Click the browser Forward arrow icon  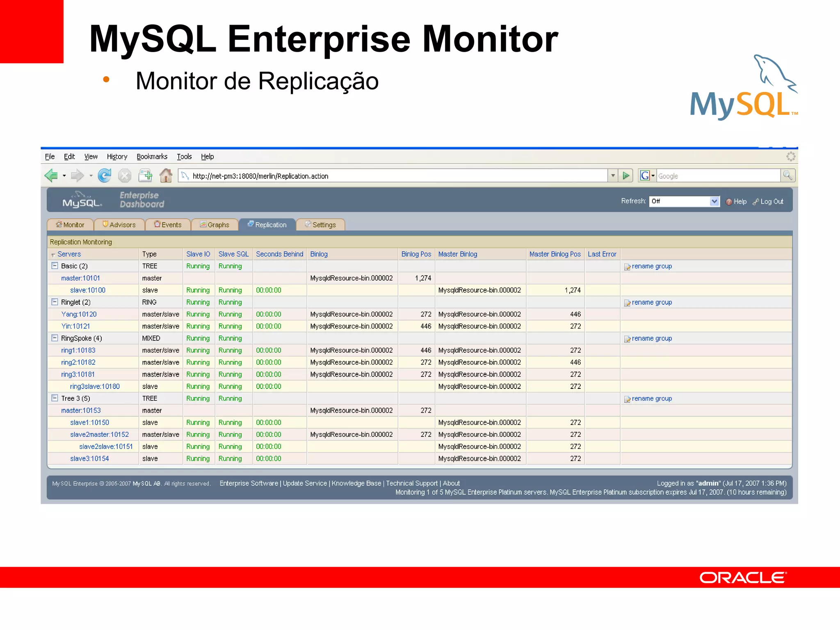pyautogui.click(x=77, y=176)
